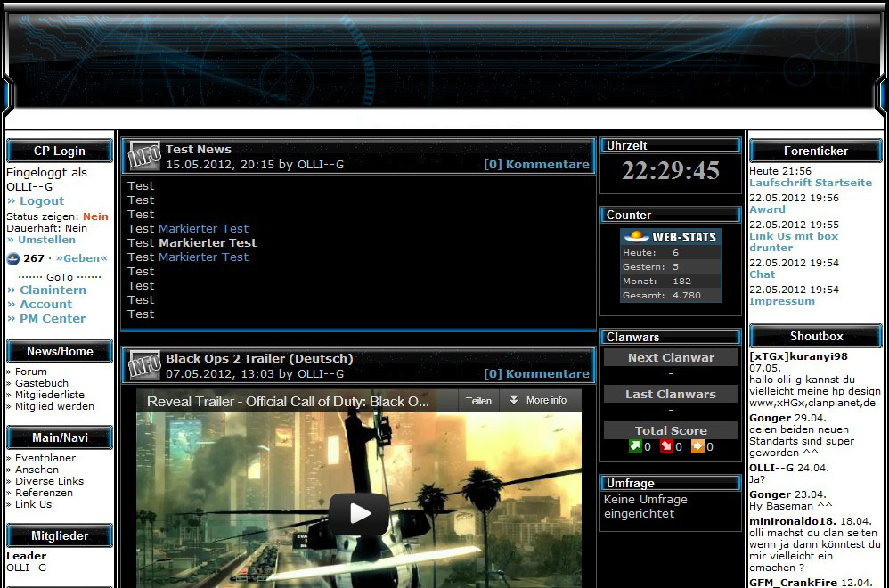Open forum thread Laufschrift Startseite
The image size is (889, 588).
coord(811,183)
